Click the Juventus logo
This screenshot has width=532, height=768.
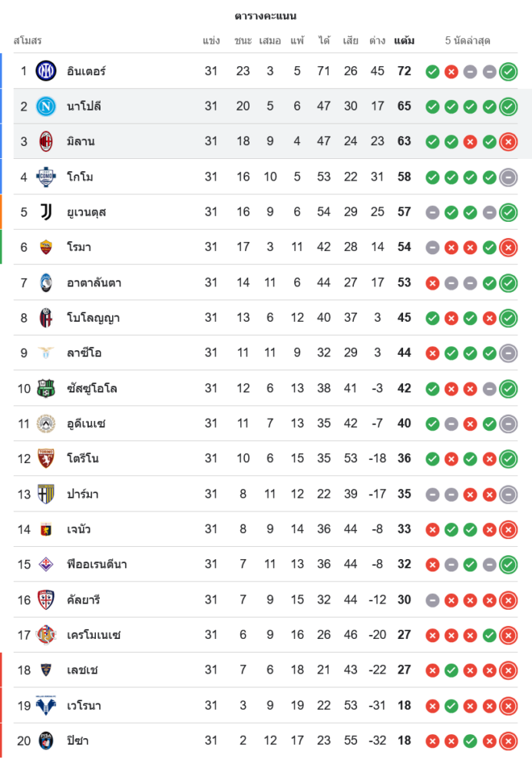pyautogui.click(x=46, y=212)
